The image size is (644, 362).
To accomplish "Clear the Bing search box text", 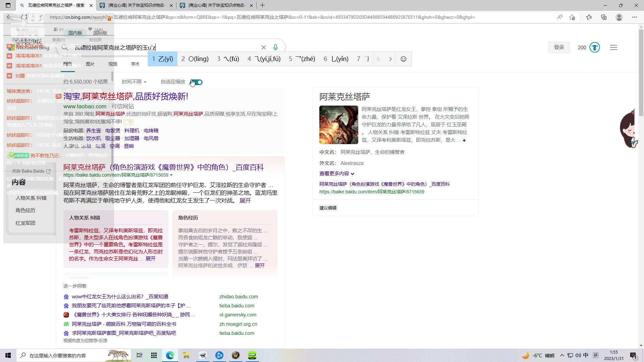I will coord(264,48).
